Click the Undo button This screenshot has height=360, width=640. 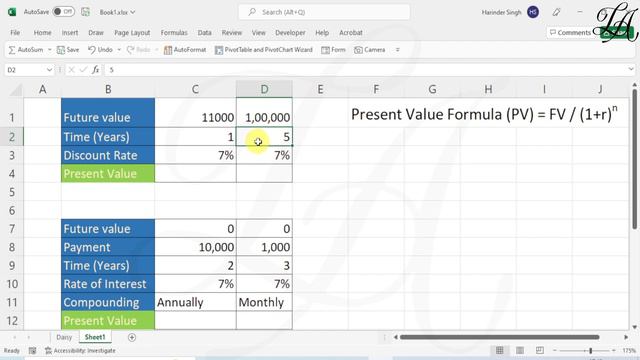coord(100,50)
